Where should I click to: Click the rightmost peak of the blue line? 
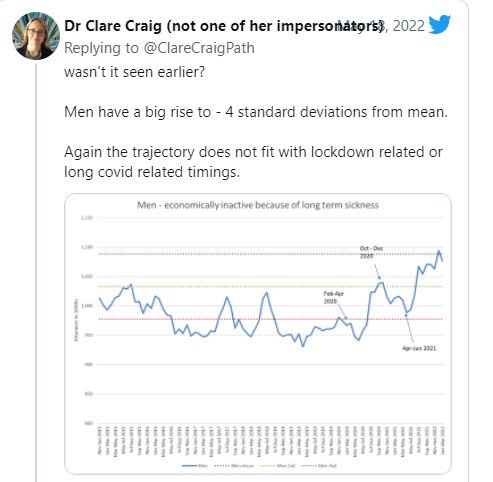click(x=439, y=251)
